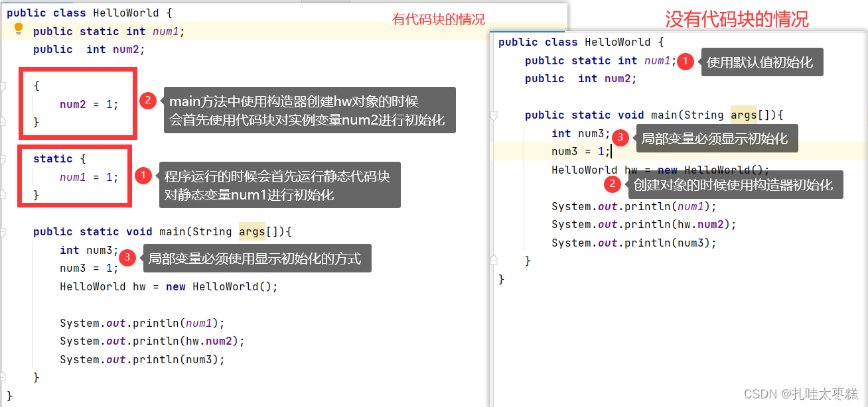Screen dimensions: 868x407
Task: Click 'int num3;' declaration in right editor
Action: pyautogui.click(x=581, y=134)
